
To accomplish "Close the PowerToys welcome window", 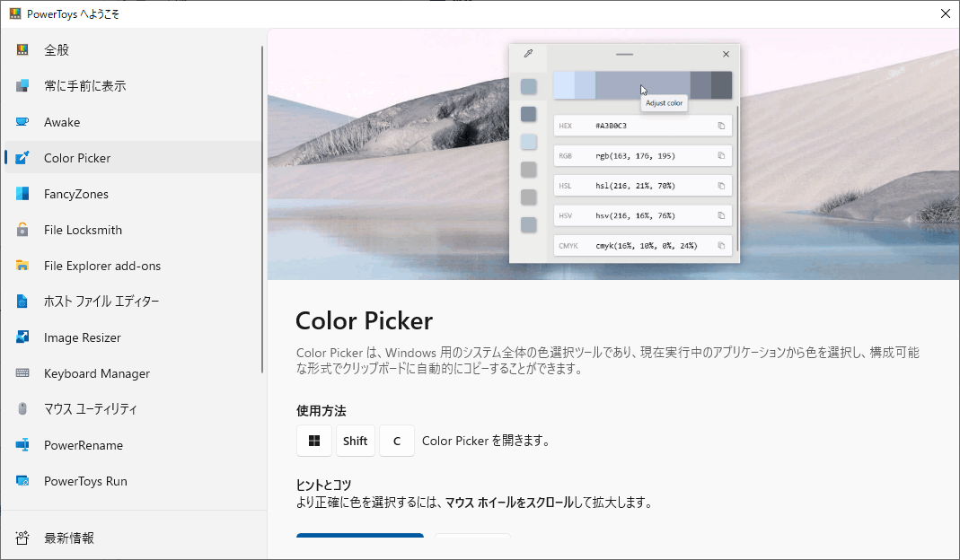I will click(x=946, y=13).
